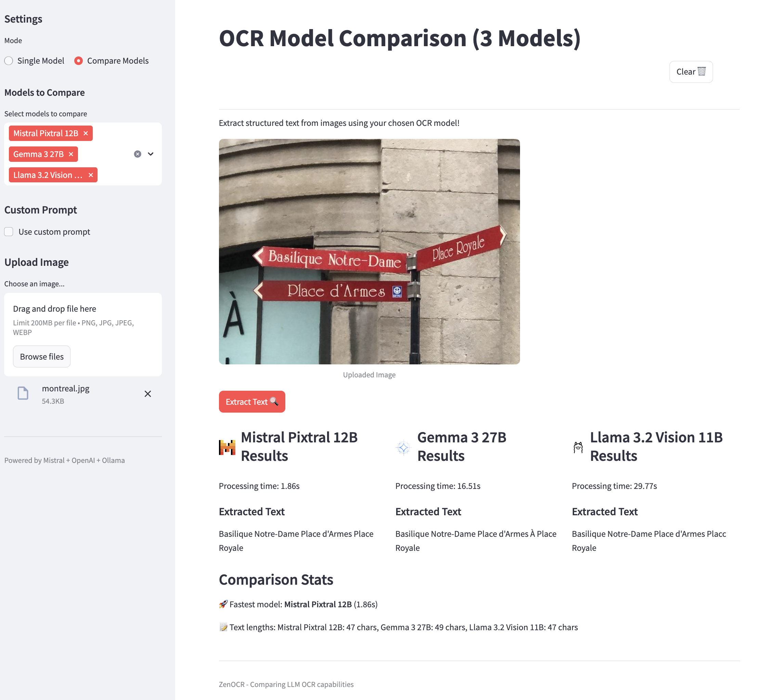This screenshot has width=778, height=700.
Task: Remove Gemma 3 27B tag
Action: coord(71,154)
